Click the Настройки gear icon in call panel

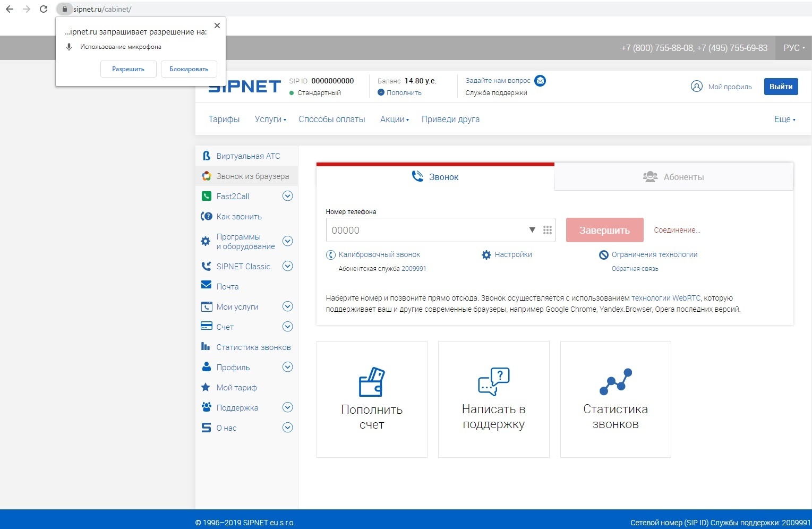(486, 255)
